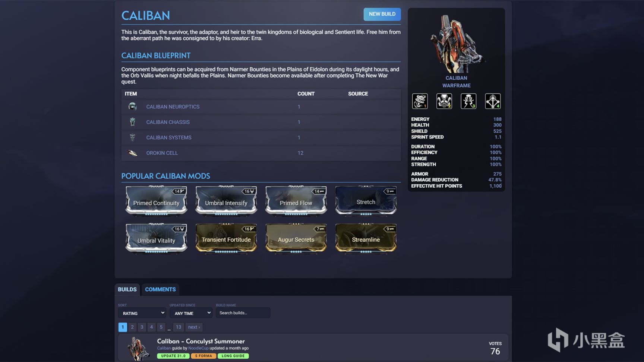Click the ITEM column header
Image resolution: width=644 pixels, height=362 pixels.
pos(131,94)
